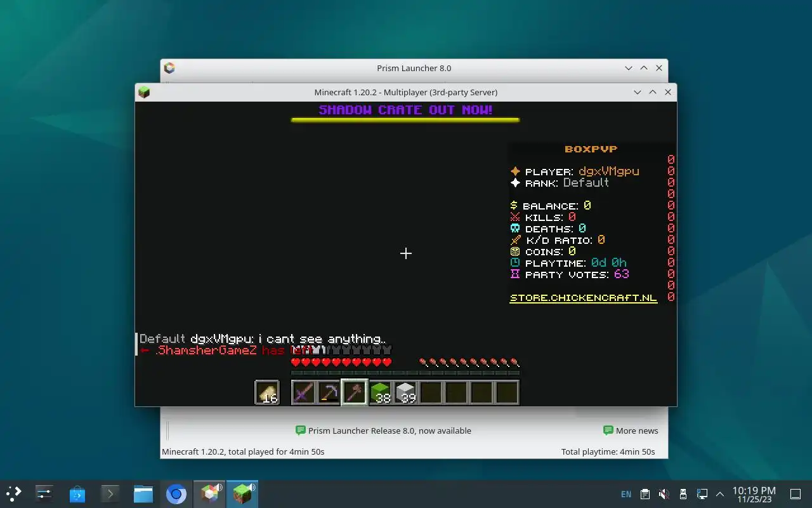
Task: Click the muted volume tray icon
Action: (x=664, y=494)
